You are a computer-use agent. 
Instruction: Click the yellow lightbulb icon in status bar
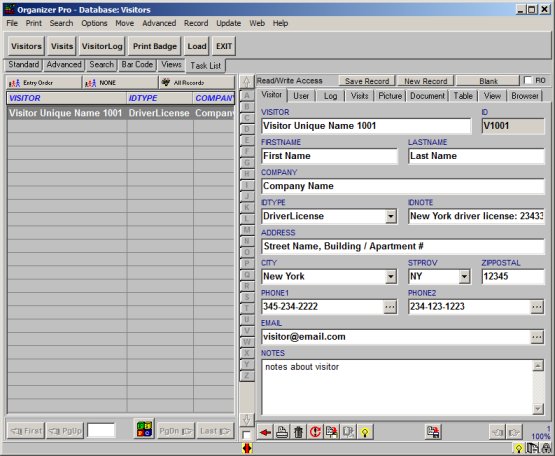click(519, 449)
